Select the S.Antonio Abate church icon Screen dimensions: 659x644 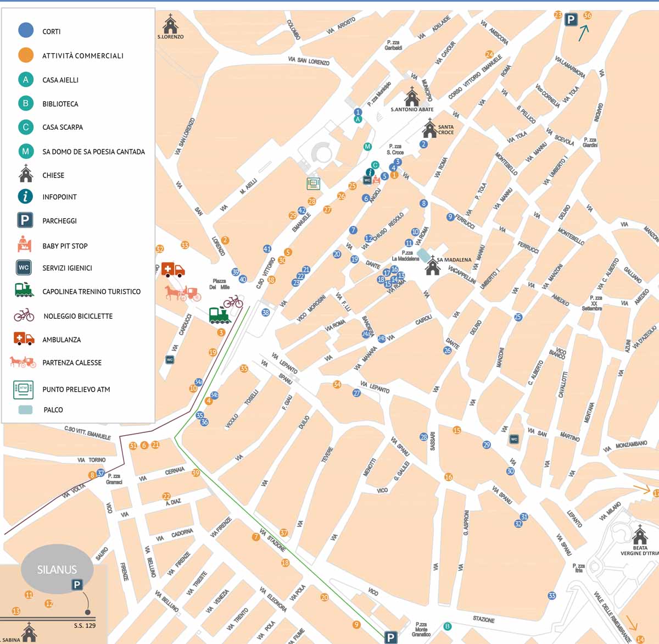pyautogui.click(x=412, y=96)
